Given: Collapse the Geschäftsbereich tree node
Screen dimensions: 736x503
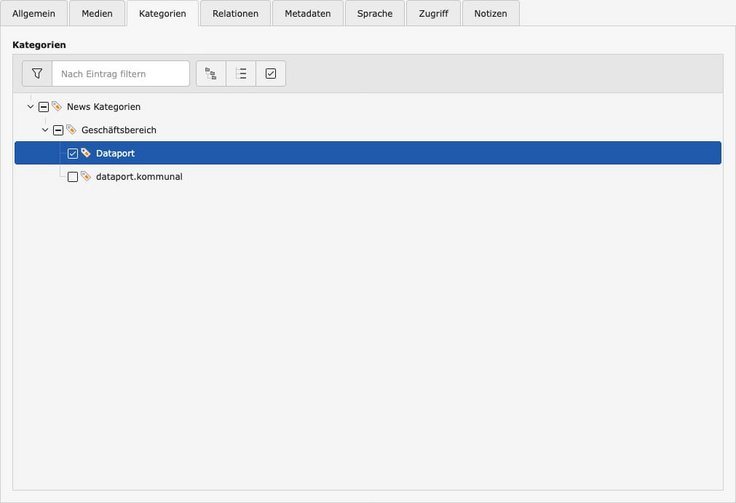Looking at the screenshot, I should (x=45, y=130).
